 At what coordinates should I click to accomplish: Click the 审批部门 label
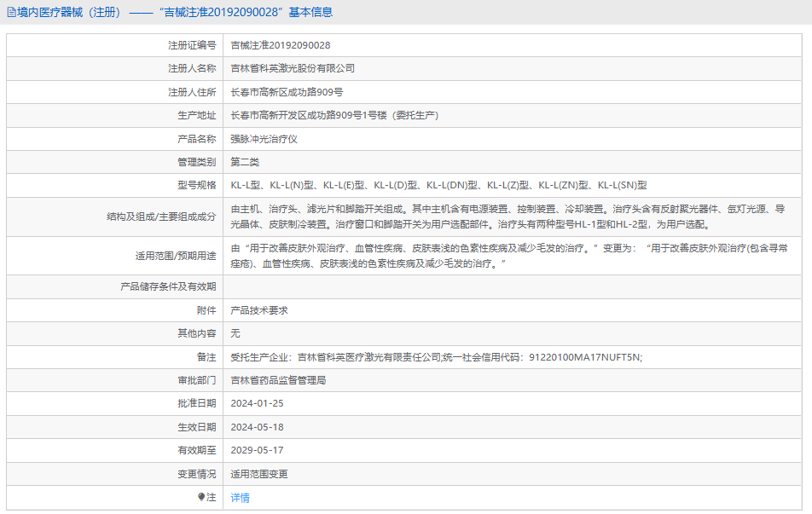pos(197,380)
